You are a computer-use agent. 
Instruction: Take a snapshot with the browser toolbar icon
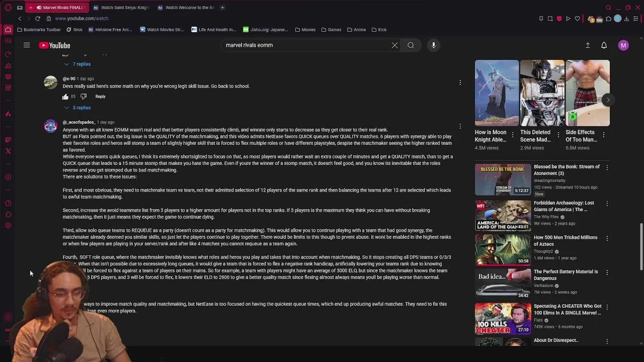point(550,19)
